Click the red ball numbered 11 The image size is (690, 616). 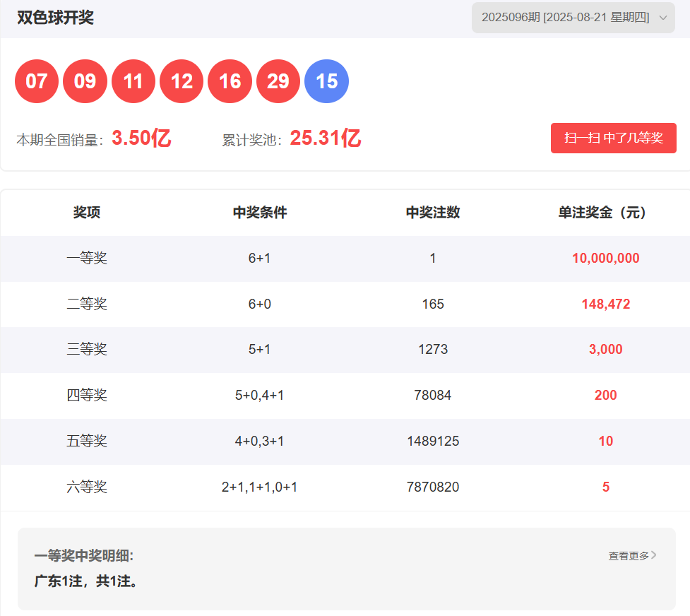click(133, 81)
